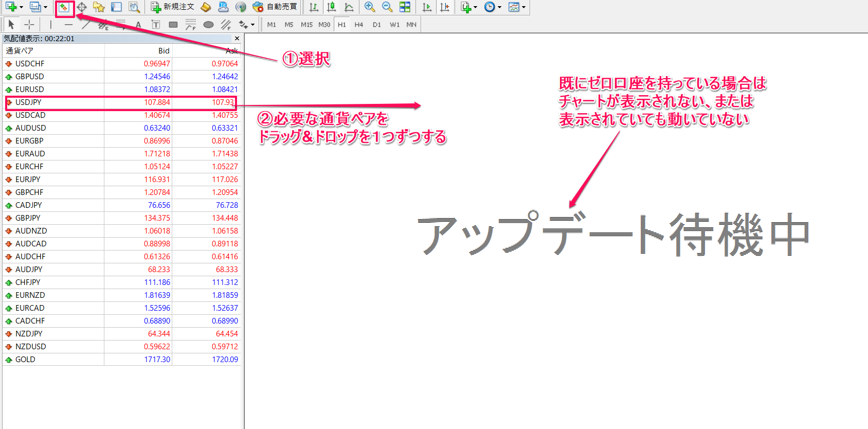Open the chart profiles icon

click(x=35, y=7)
